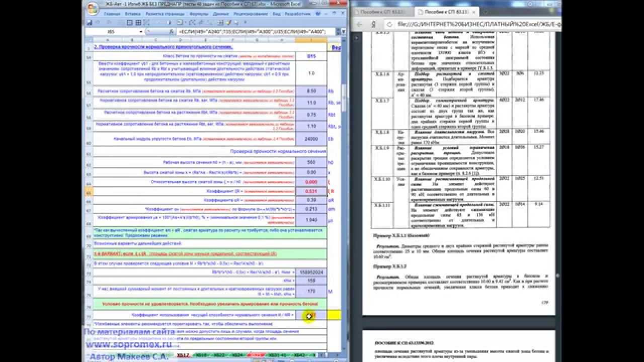
Task: Go back in the browser window
Action: [359, 24]
